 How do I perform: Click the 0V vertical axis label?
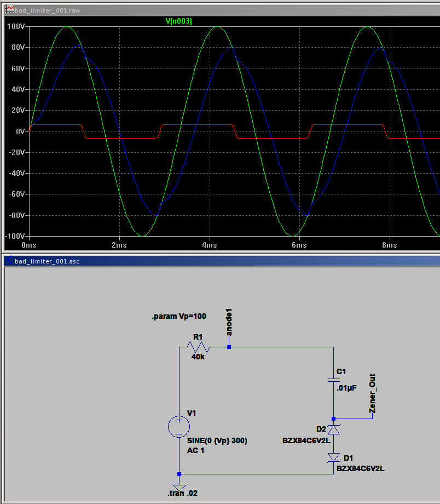click(x=20, y=131)
